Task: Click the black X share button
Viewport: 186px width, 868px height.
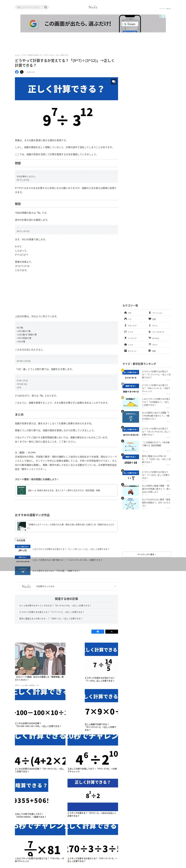Action: (112, 631)
